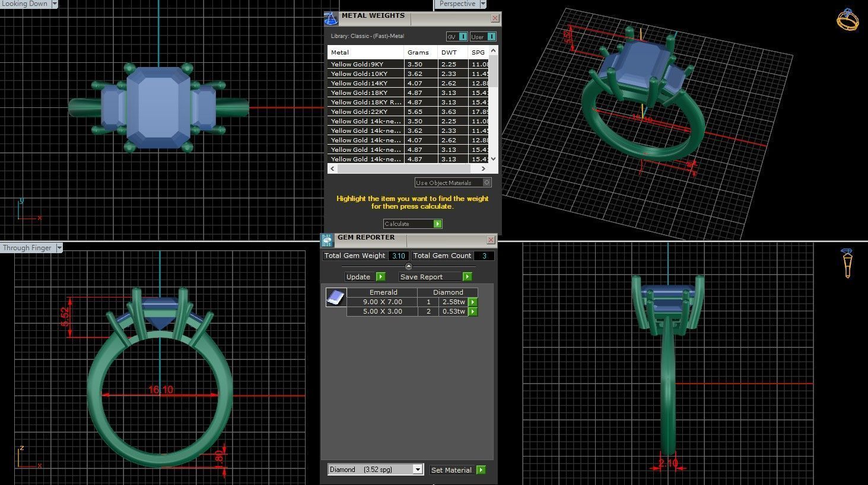868x485 pixels.
Task: Click the Perspective viewport label
Action: click(457, 4)
